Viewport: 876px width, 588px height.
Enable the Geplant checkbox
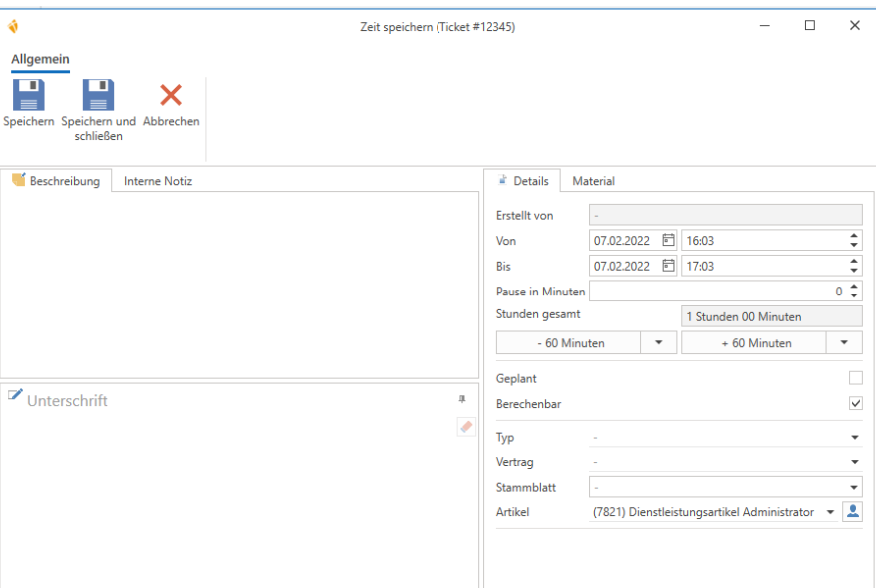coord(855,378)
